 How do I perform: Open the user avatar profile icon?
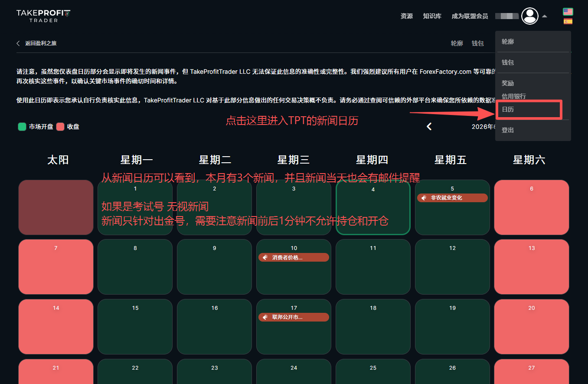[529, 16]
